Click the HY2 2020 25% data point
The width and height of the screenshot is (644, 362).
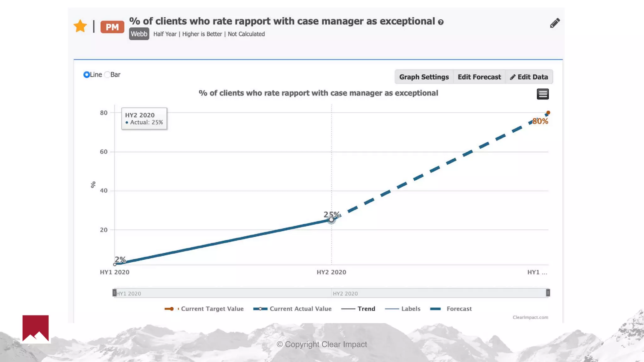(x=331, y=220)
